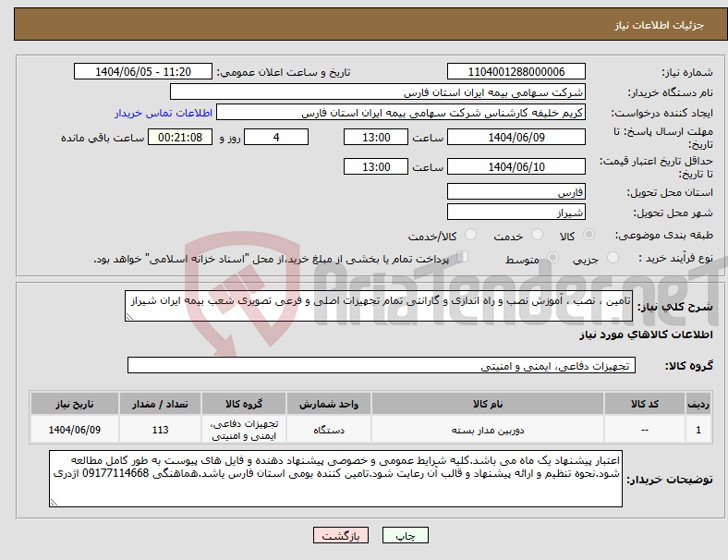Select the خدمت radio button

(537, 235)
